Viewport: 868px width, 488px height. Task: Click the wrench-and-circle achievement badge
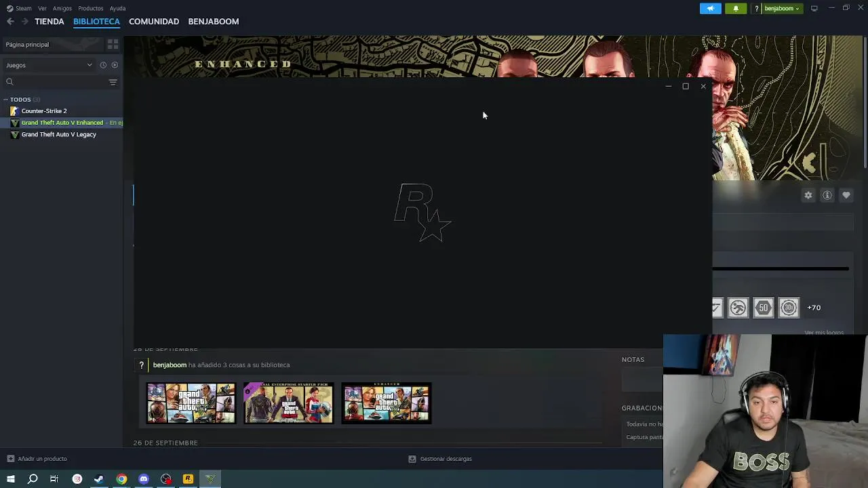click(738, 308)
